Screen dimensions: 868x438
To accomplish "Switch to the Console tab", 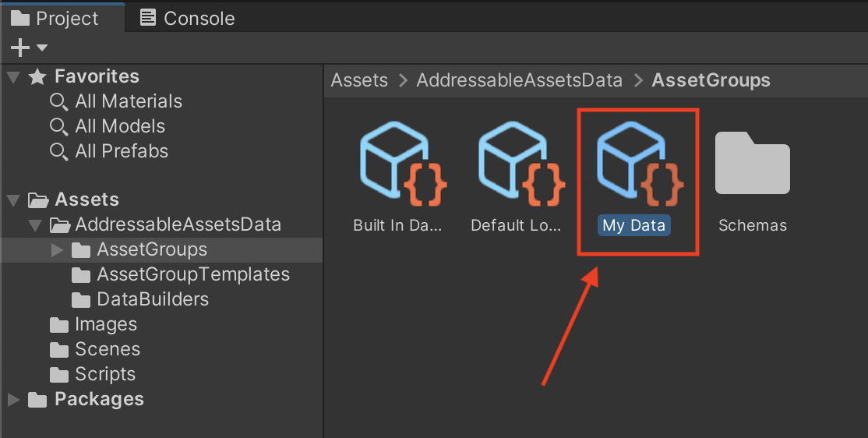I will 187,18.
